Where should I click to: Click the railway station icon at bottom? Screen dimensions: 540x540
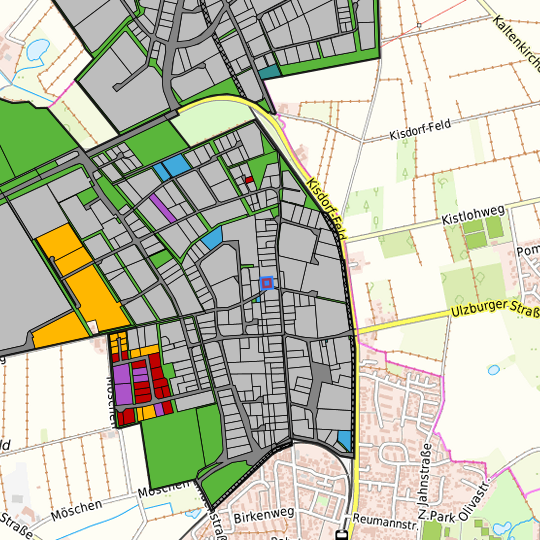pyautogui.click(x=341, y=535)
